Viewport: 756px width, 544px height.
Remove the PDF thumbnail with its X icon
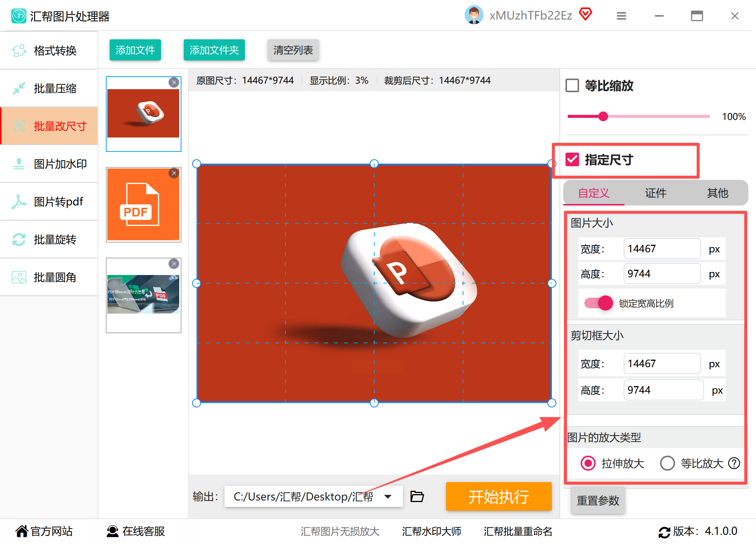coord(174,173)
